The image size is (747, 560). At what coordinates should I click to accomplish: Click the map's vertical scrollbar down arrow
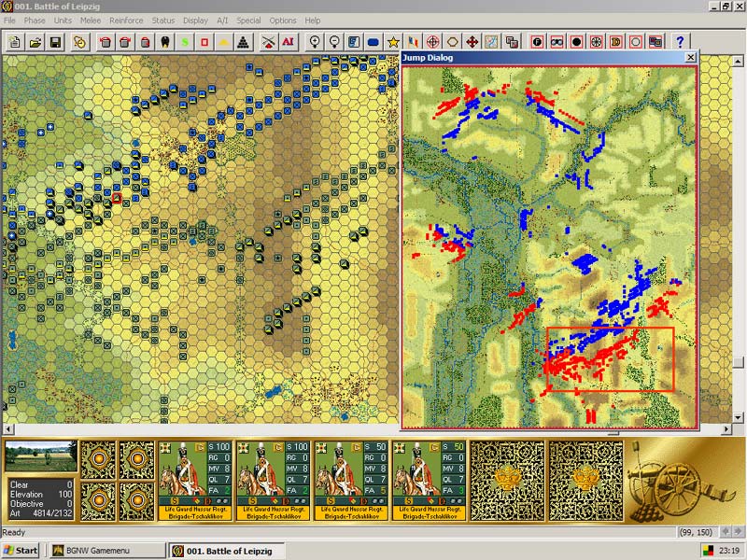click(738, 417)
